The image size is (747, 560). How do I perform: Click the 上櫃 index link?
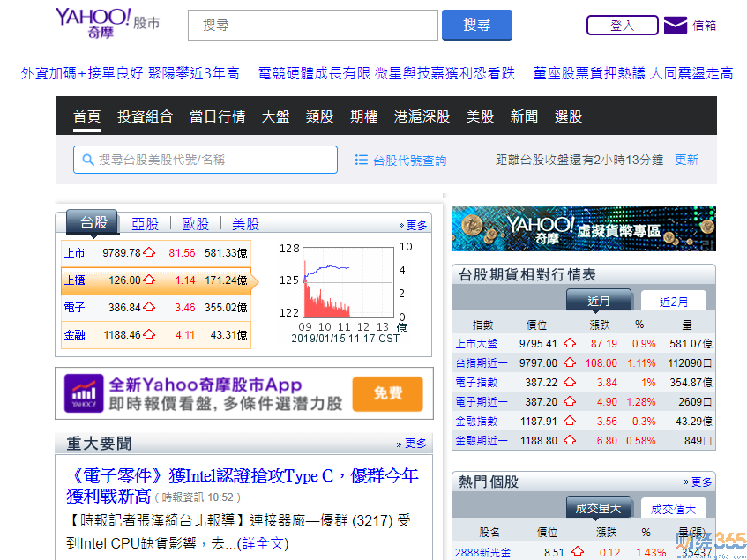pyautogui.click(x=74, y=280)
